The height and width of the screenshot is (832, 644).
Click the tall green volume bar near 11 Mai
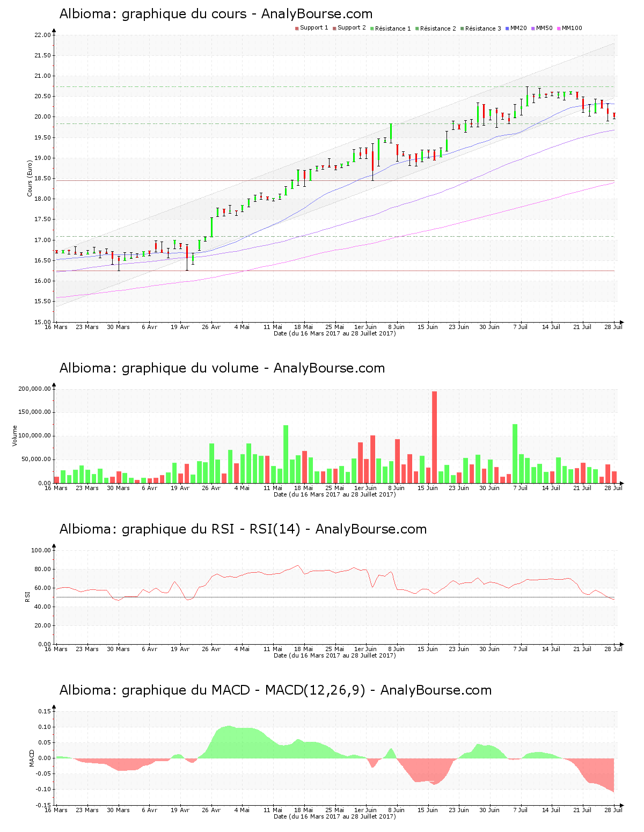click(x=286, y=454)
